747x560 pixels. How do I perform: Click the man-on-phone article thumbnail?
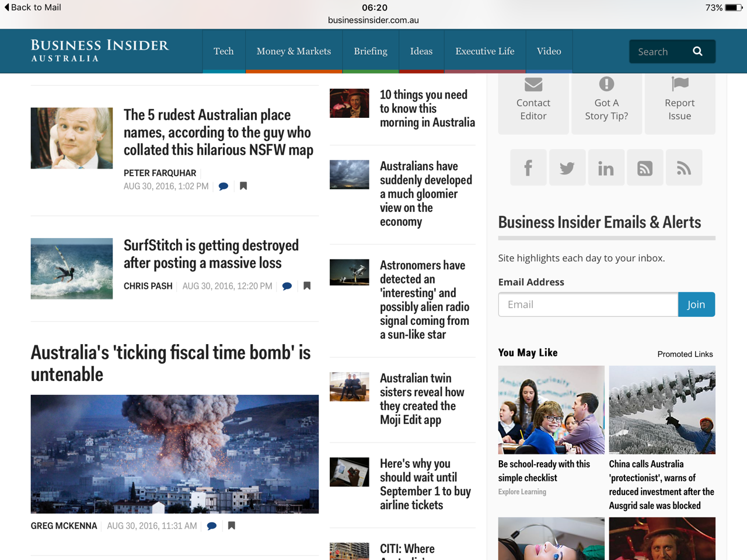[x=72, y=138]
